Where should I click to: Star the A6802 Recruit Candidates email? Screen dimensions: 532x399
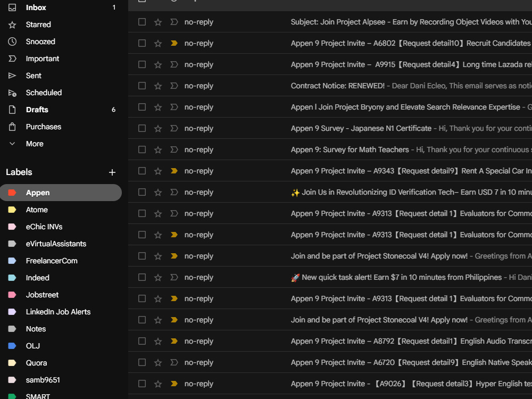(x=158, y=43)
